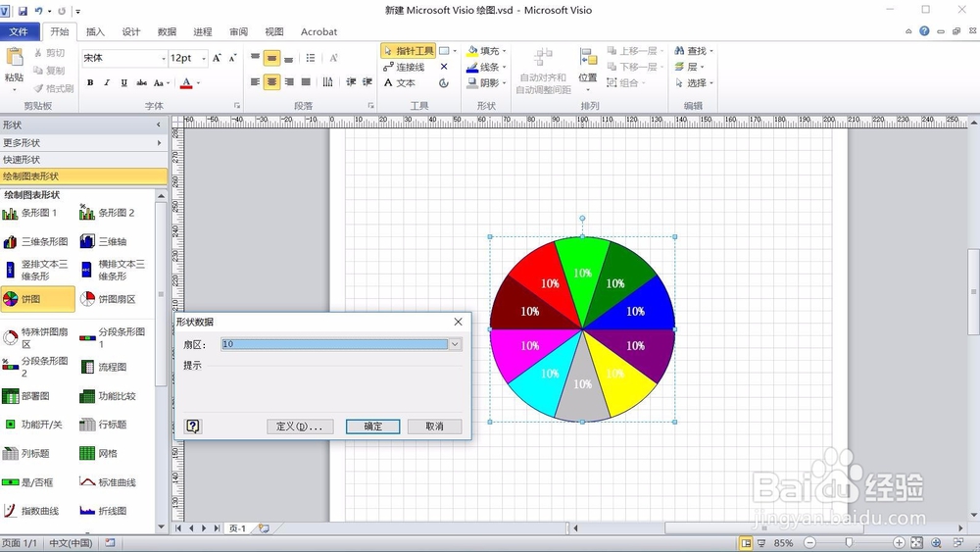
Task: Select align left paragraph icon
Action: (255, 82)
